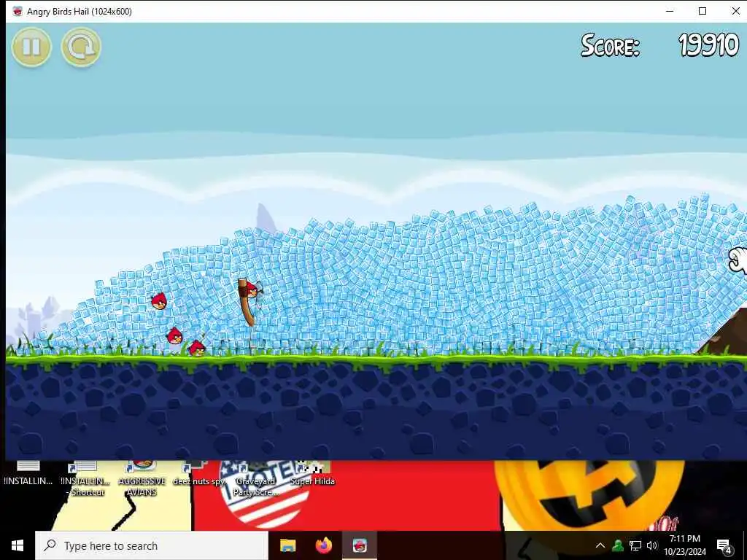747x560 pixels.
Task: Click the Angry Birds window title icon
Action: (18, 12)
